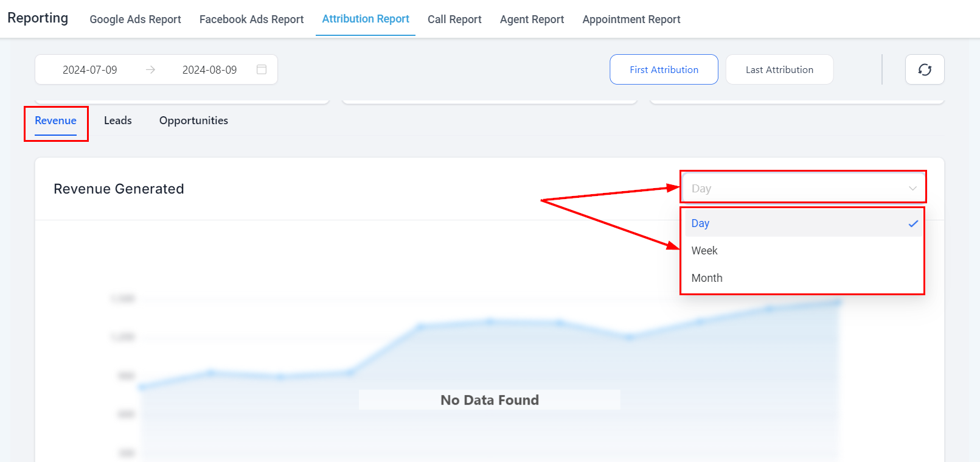Viewport: 980px width, 462px height.
Task: Switch to First Attribution mode
Action: [x=664, y=69]
